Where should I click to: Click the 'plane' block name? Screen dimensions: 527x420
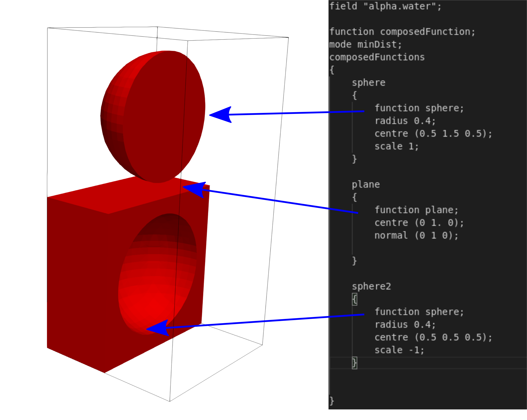coord(366,185)
